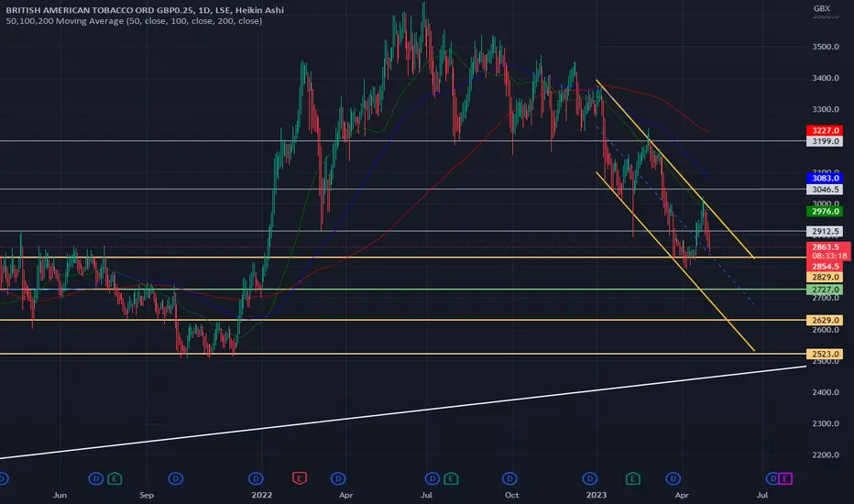
Task: Click the dividend marker above the 2023 label
Action: pos(590,479)
